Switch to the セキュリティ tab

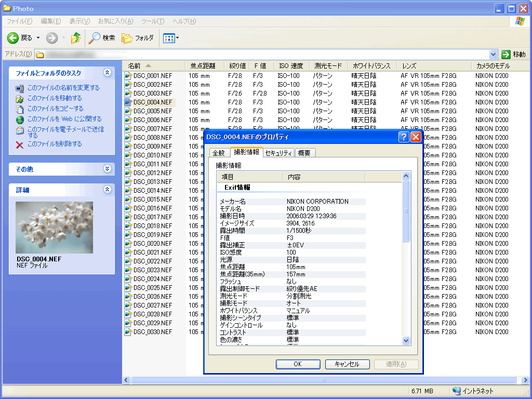click(278, 153)
